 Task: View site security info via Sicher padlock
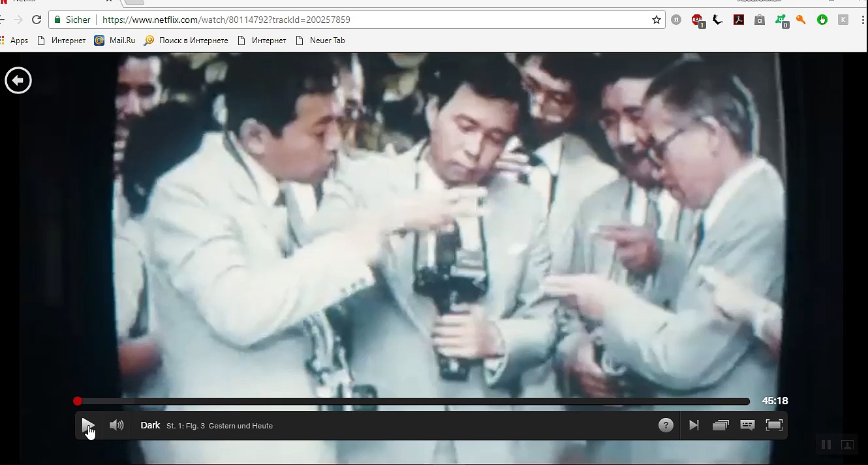point(72,20)
